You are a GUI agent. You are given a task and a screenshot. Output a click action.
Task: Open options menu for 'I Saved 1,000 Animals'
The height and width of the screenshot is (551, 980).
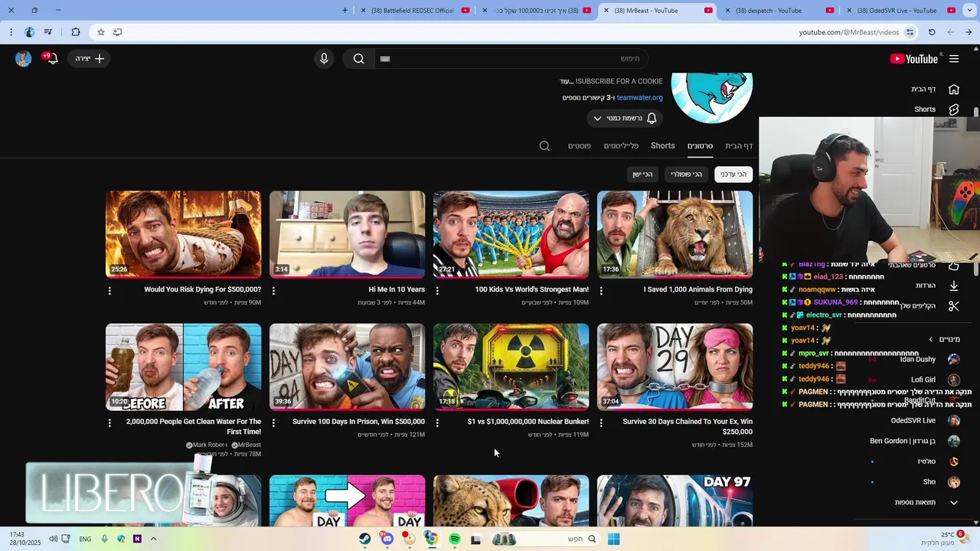(x=601, y=291)
